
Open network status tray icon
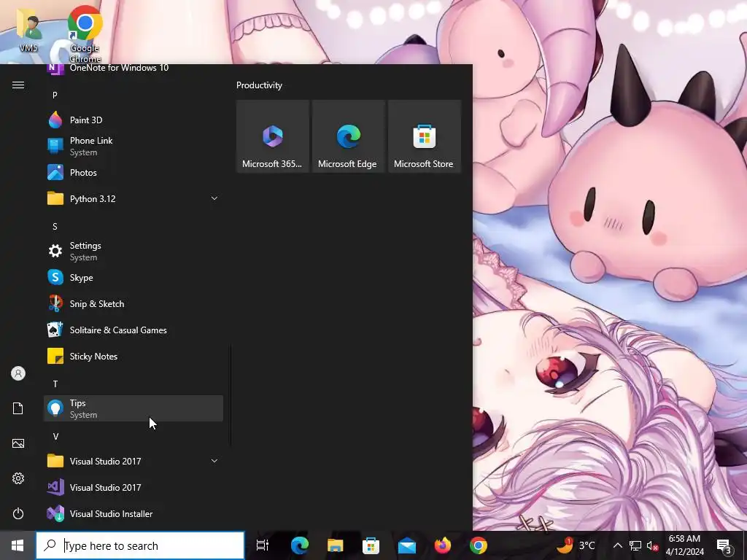pos(635,545)
